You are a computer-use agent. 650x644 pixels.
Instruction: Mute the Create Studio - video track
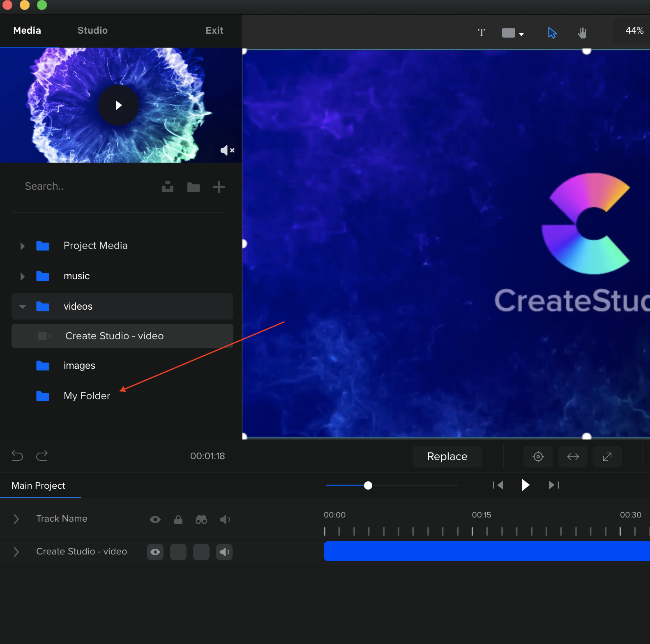[224, 552]
